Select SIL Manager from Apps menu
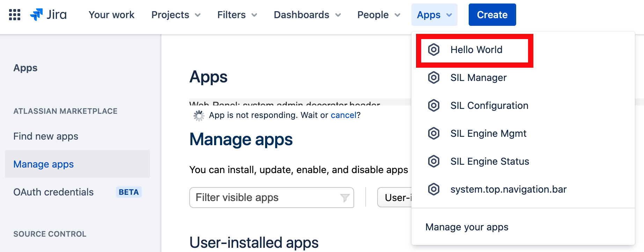Image resolution: width=644 pixels, height=252 pixels. [523, 77]
